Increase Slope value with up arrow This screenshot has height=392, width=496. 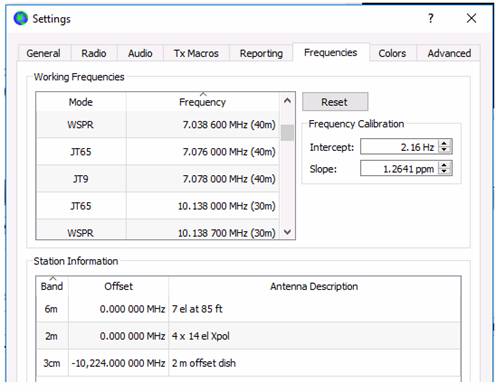tap(444, 165)
